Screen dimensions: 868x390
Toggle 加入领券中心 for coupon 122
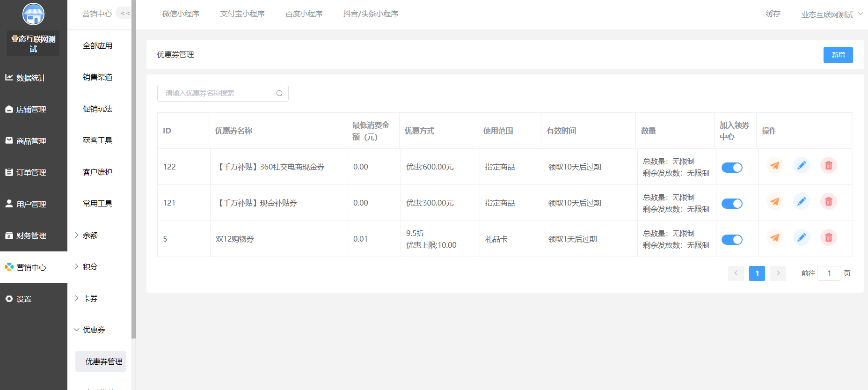[x=732, y=168]
